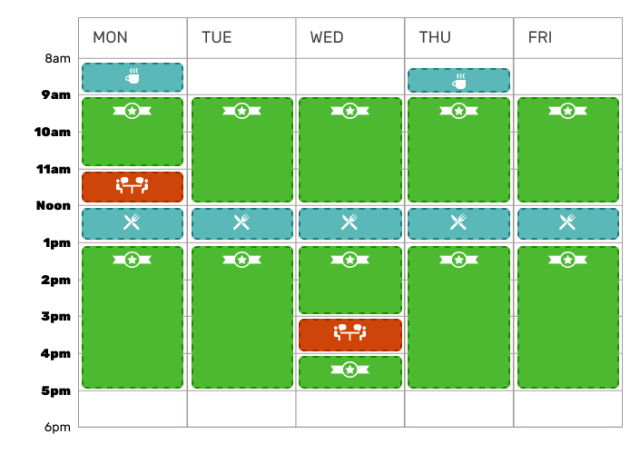Click Friday morning star ribbon icon
This screenshot has width=640, height=454.
[x=568, y=110]
